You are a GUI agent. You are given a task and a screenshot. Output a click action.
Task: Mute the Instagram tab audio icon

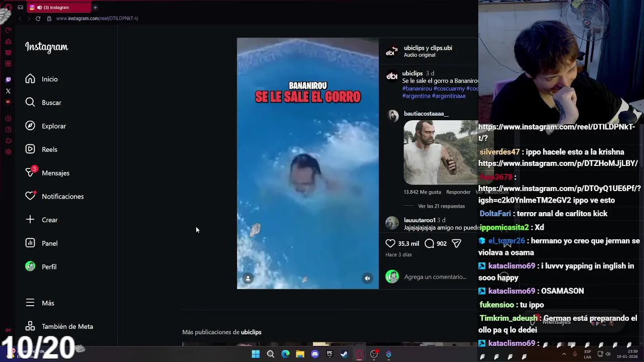[40, 8]
